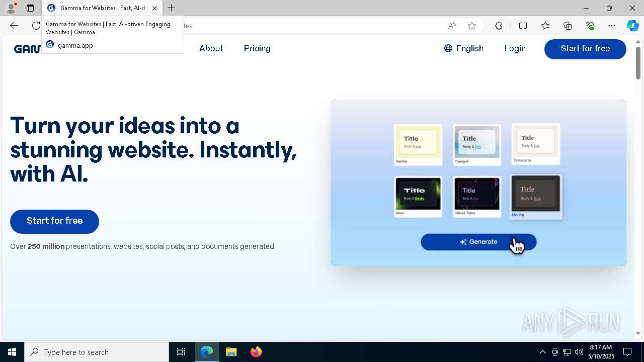Show hidden system tray icons

pos(542,352)
